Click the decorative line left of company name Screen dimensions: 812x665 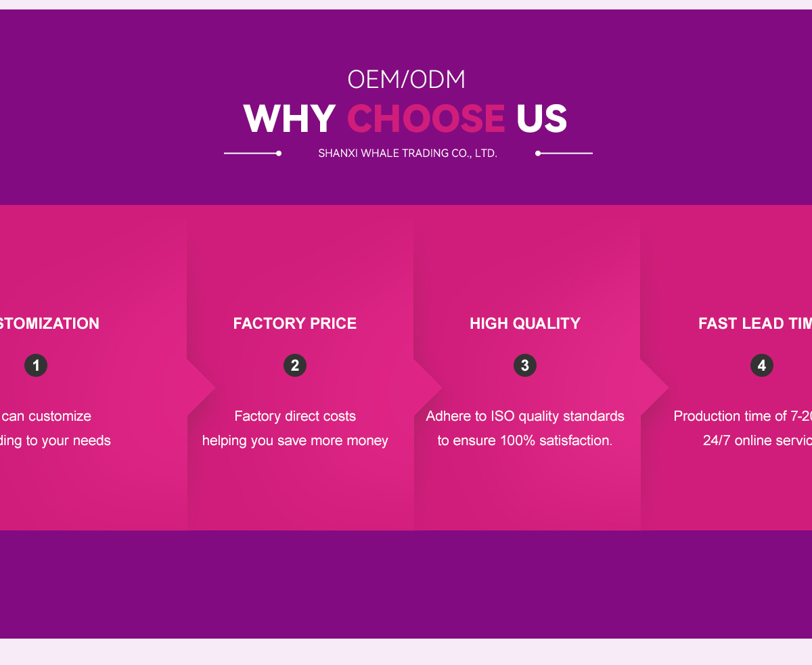(252, 154)
